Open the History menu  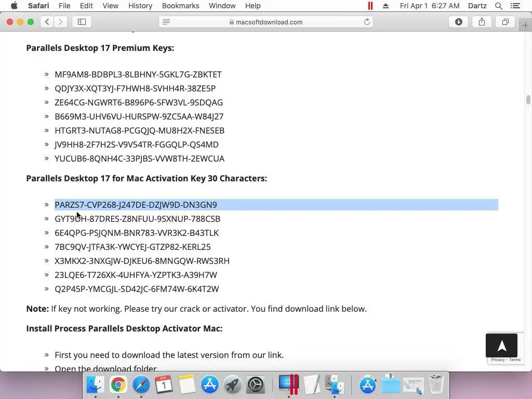point(140,6)
